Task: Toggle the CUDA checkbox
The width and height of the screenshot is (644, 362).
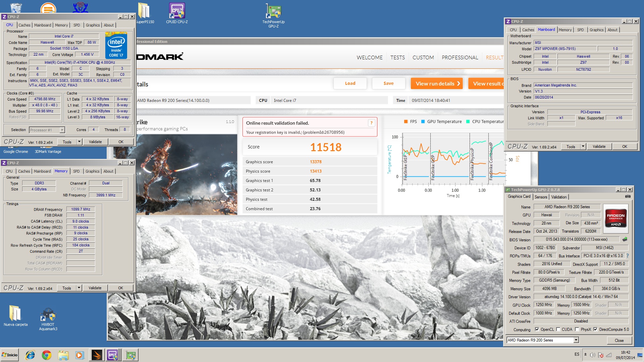Action: pyautogui.click(x=558, y=329)
